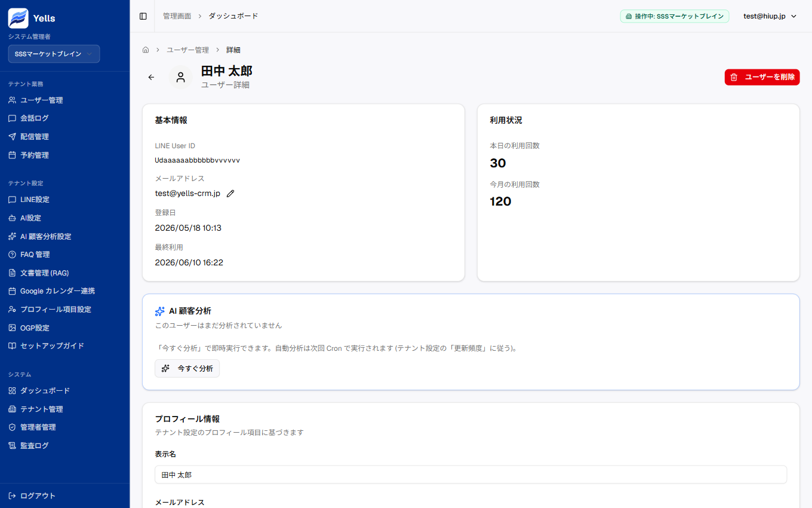Click the セットアップガイド book icon
This screenshot has width=812, height=508.
coord(12,346)
